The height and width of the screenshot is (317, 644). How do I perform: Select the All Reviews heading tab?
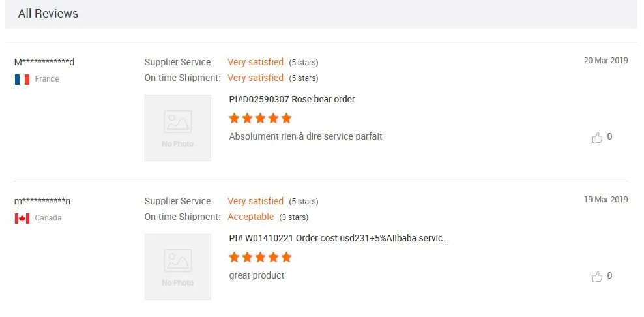point(48,14)
